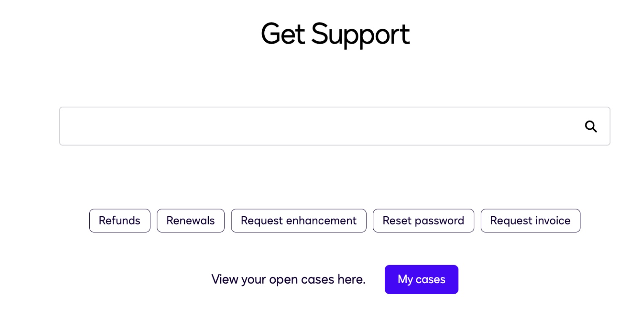Click the "View your open cases here" text
The height and width of the screenshot is (311, 644).
pyautogui.click(x=288, y=279)
